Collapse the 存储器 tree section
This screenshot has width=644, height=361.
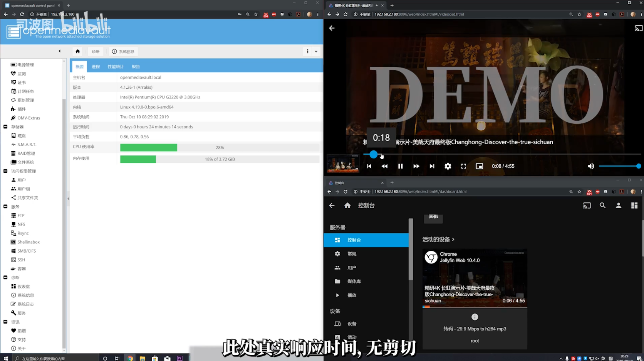coord(5,127)
